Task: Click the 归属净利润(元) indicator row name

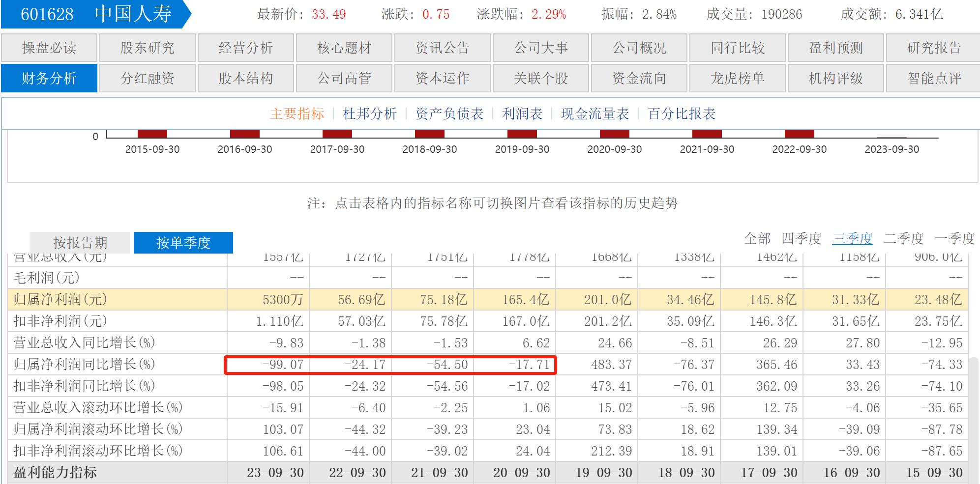Action: (60, 299)
